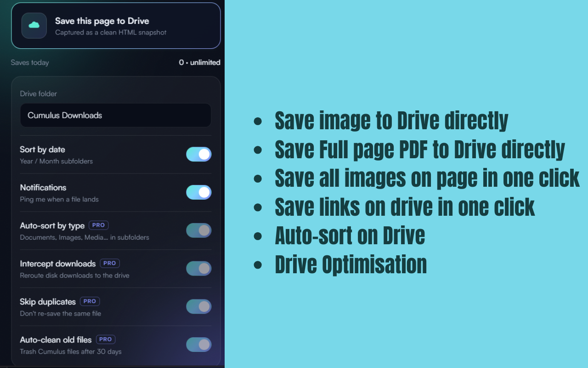Click the 'Drive folder' label
Image resolution: width=588 pixels, height=368 pixels.
[x=39, y=94]
